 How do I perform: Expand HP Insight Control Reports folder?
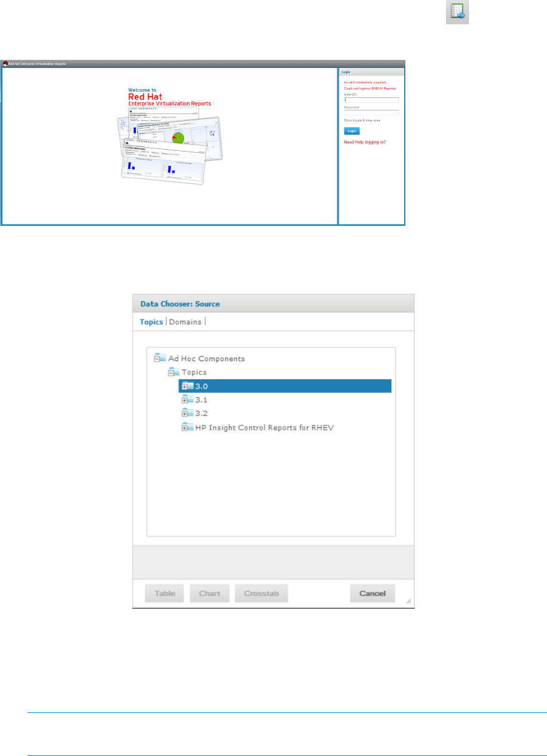185,427
